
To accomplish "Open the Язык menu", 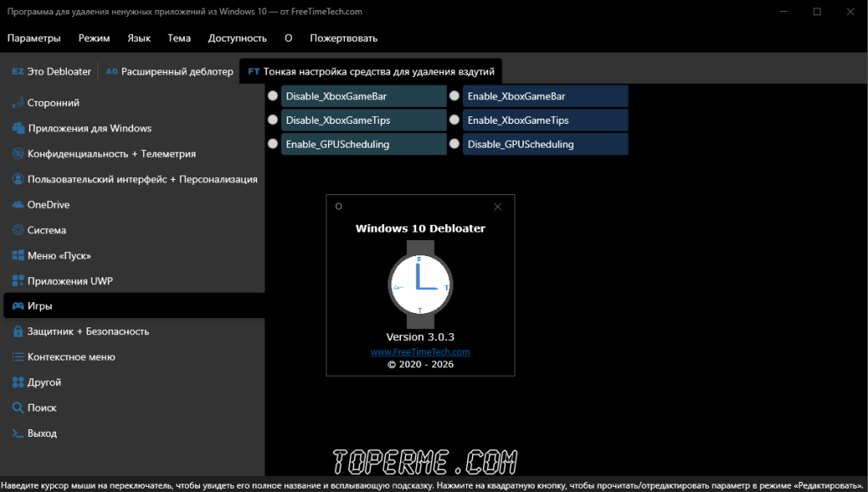I will 139,38.
